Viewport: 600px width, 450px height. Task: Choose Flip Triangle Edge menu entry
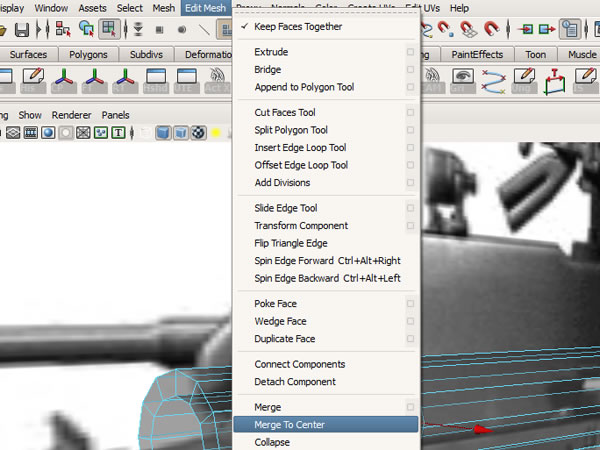pyautogui.click(x=291, y=243)
